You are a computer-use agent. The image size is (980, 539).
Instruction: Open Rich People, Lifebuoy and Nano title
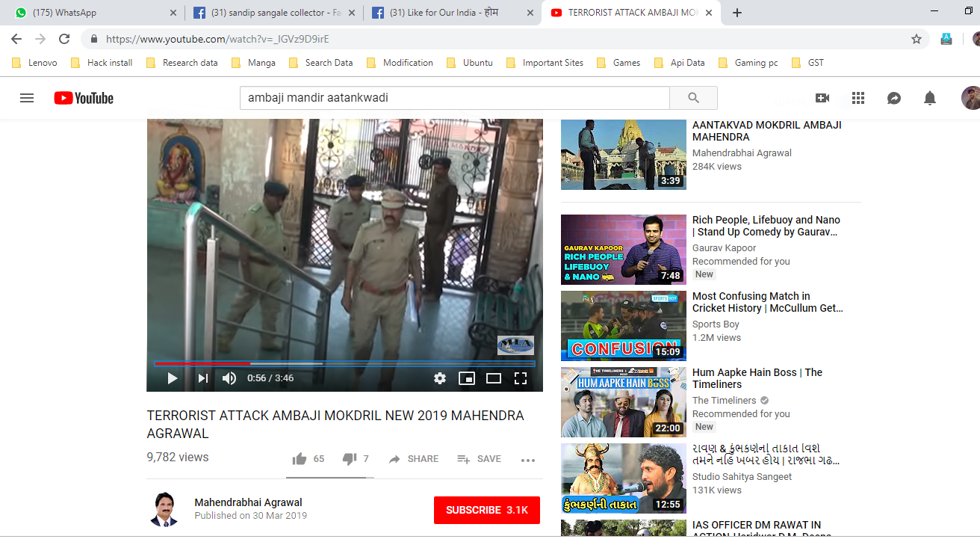(x=766, y=226)
